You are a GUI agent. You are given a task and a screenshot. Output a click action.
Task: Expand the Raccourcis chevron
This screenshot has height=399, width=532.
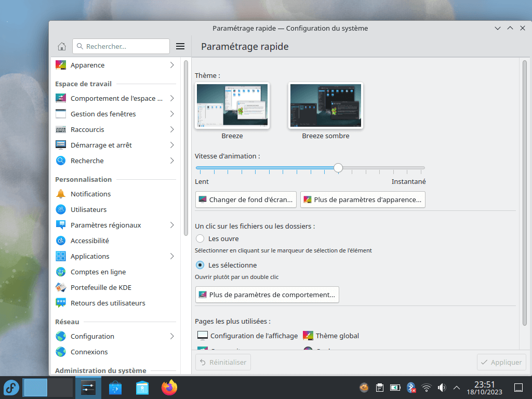pyautogui.click(x=172, y=129)
